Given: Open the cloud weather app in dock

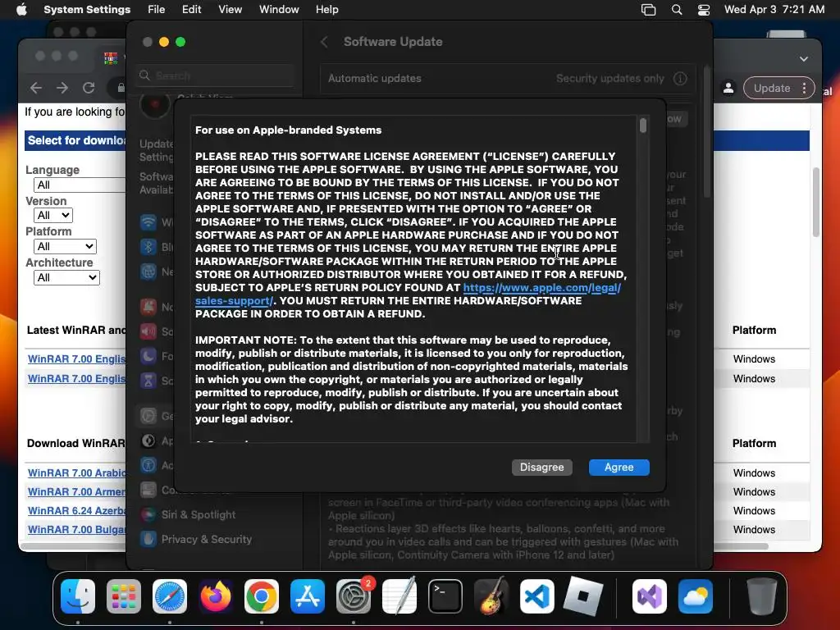Looking at the screenshot, I should click(x=696, y=596).
